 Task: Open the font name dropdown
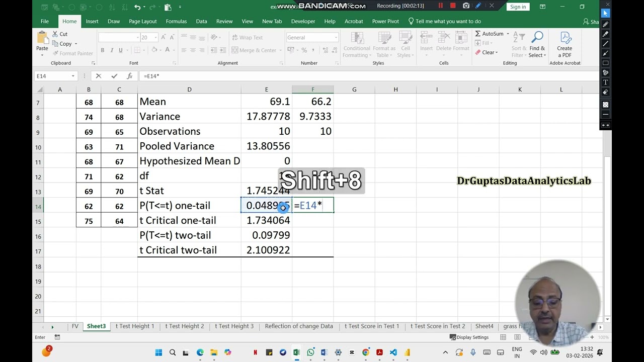137,38
